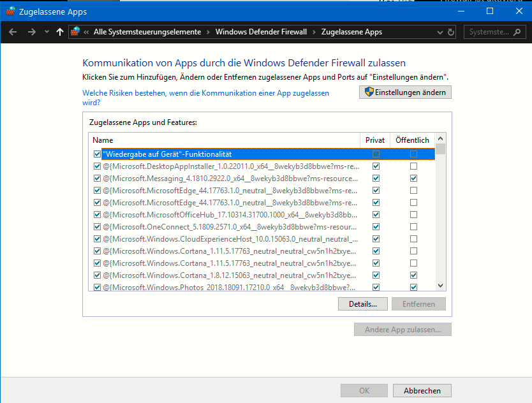This screenshot has width=532, height=403.
Task: Expand chevron after Windows Defender Firewall
Action: click(314, 32)
